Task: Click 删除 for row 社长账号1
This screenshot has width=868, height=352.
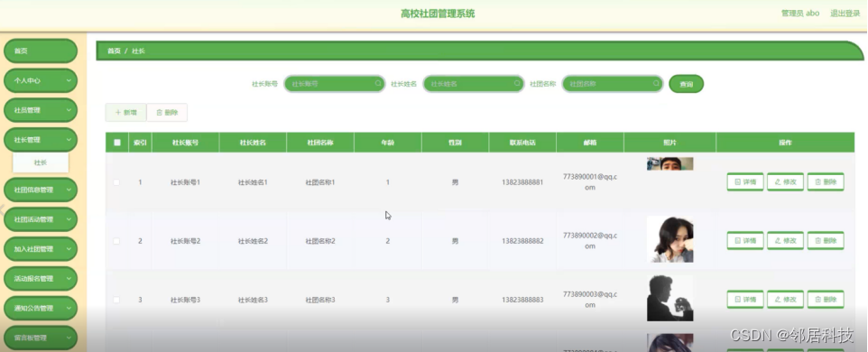Action: point(826,182)
